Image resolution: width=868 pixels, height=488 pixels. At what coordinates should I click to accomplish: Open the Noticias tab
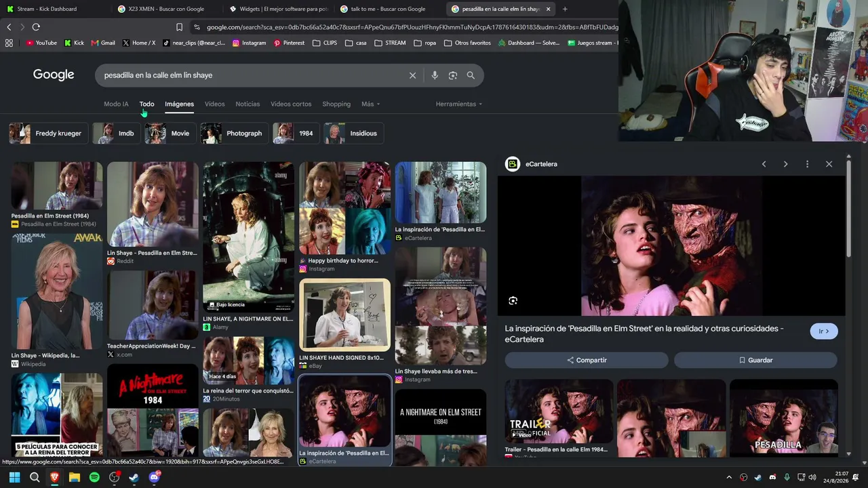click(x=248, y=104)
